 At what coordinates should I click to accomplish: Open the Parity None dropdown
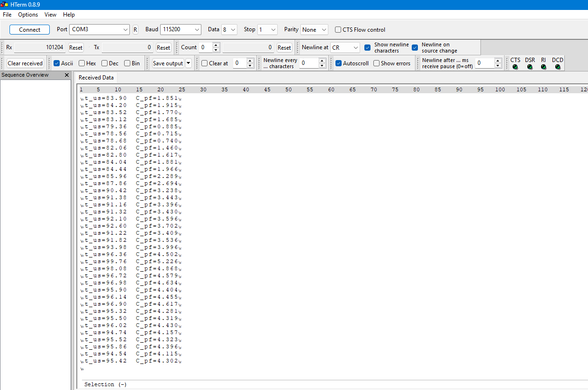pyautogui.click(x=314, y=30)
